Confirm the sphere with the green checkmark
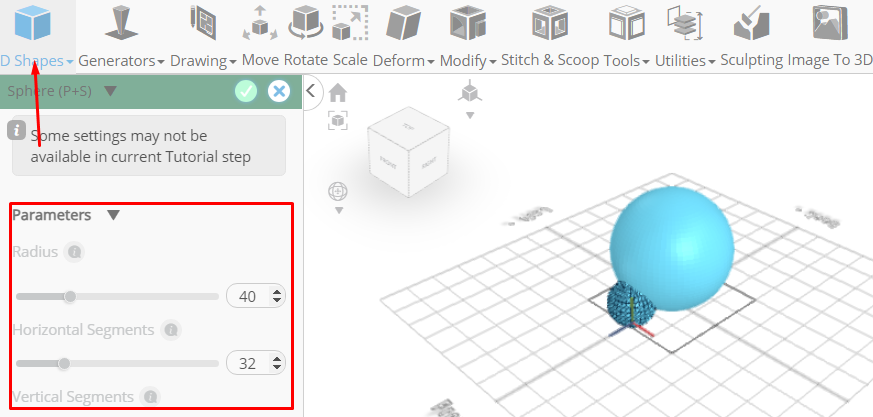Viewport: 873px width, 417px height. click(x=246, y=91)
